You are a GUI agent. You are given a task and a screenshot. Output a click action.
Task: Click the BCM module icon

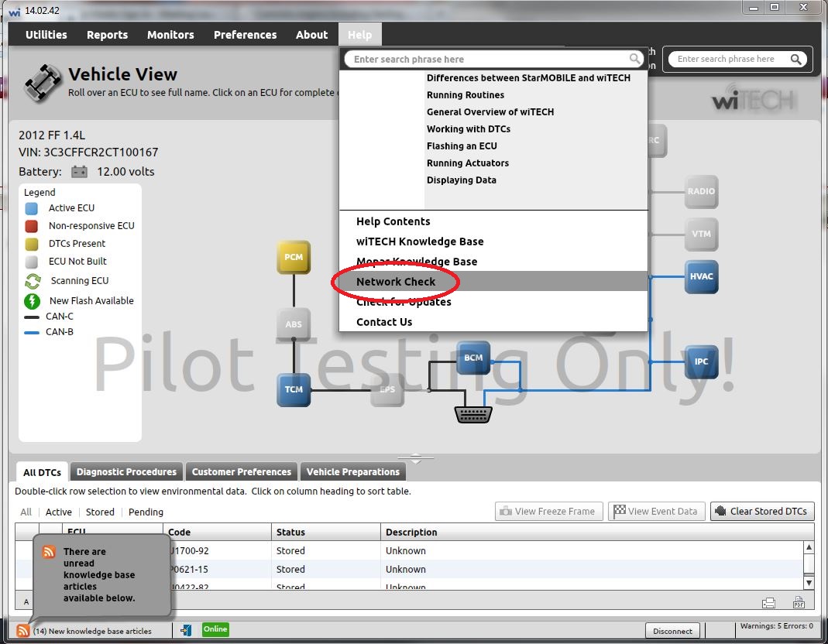473,358
